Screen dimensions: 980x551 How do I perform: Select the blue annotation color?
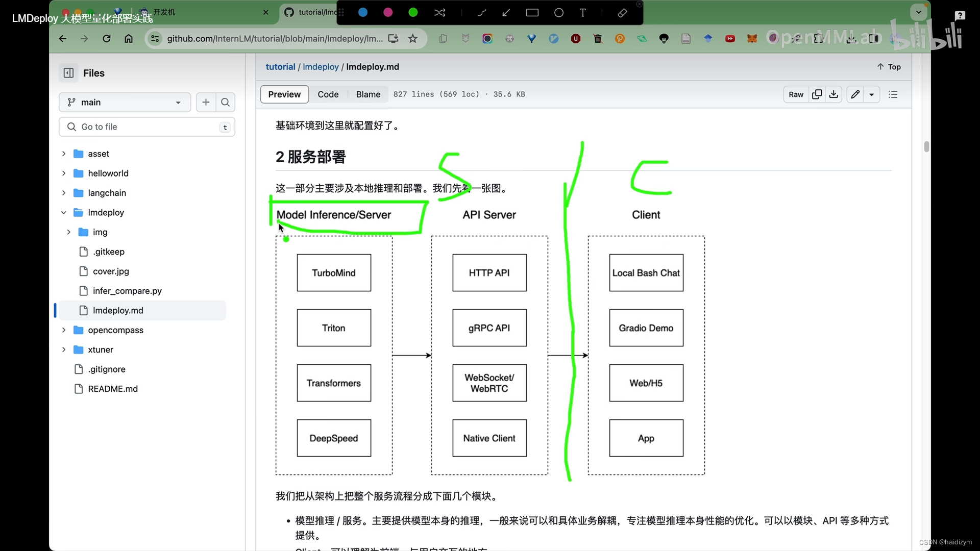(x=363, y=12)
